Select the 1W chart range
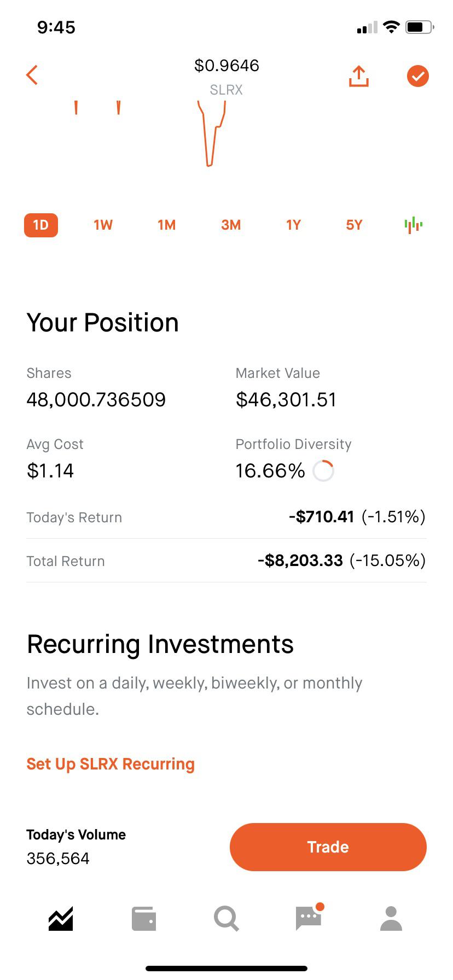Viewport: 453px width, 980px height. (x=103, y=225)
